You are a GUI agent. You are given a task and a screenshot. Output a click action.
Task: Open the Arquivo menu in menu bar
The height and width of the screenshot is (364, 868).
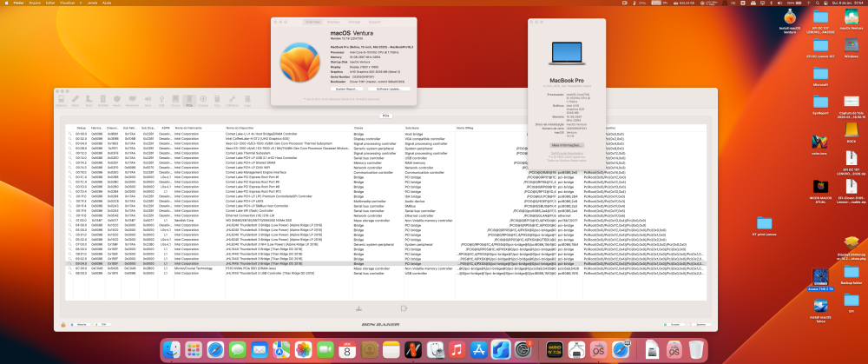(x=35, y=3)
